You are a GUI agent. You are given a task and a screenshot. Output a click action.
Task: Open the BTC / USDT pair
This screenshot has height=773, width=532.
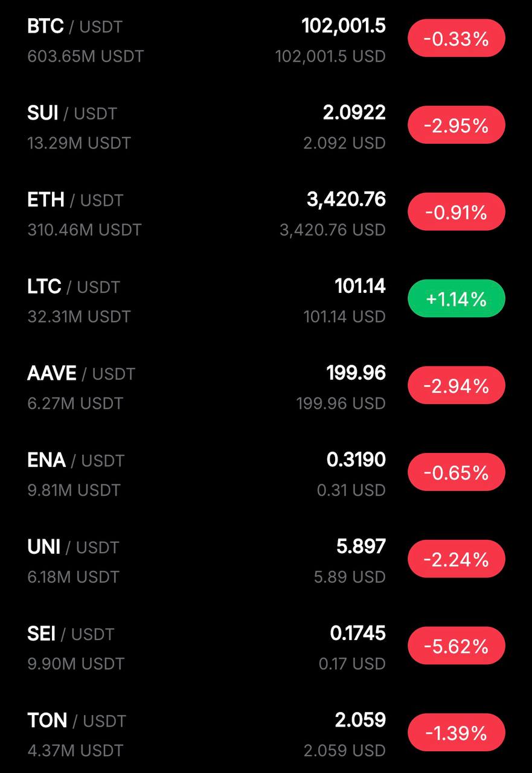click(75, 27)
